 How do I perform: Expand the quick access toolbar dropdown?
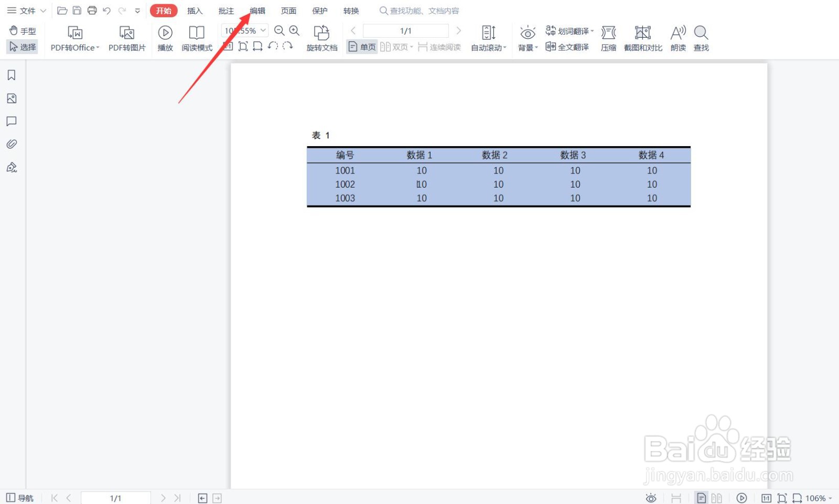tap(137, 10)
